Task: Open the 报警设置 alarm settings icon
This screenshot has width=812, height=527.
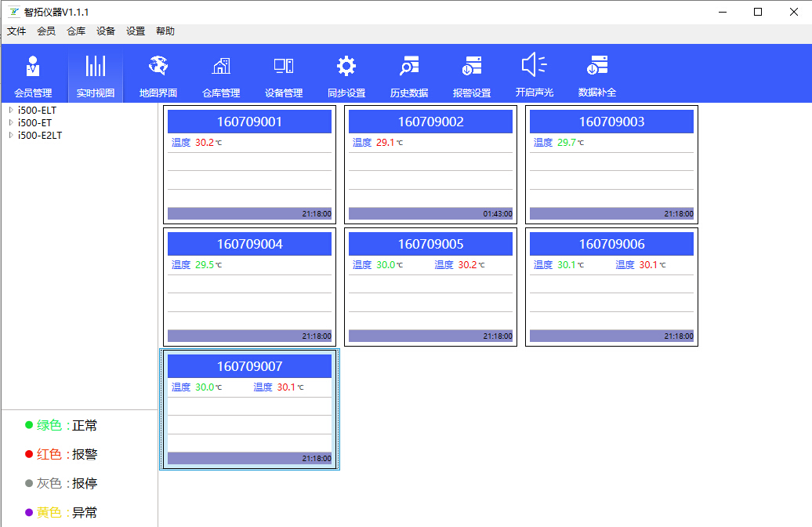Action: click(x=472, y=67)
